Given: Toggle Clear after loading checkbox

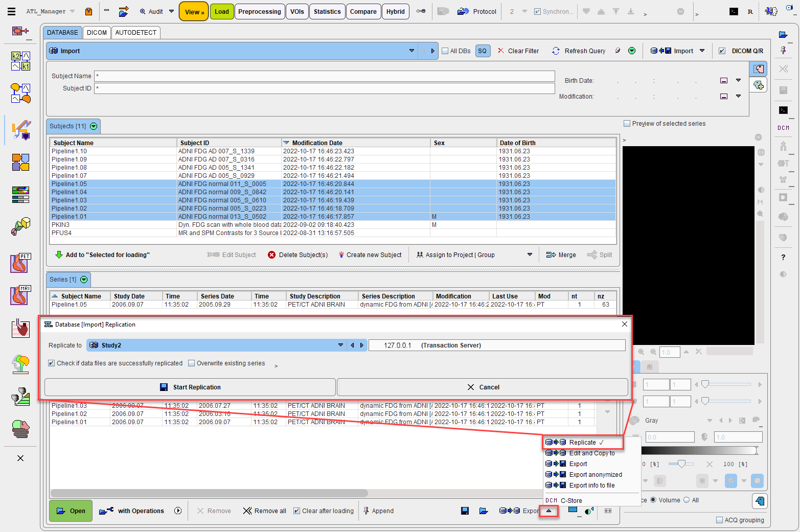Looking at the screenshot, I should coord(296,511).
